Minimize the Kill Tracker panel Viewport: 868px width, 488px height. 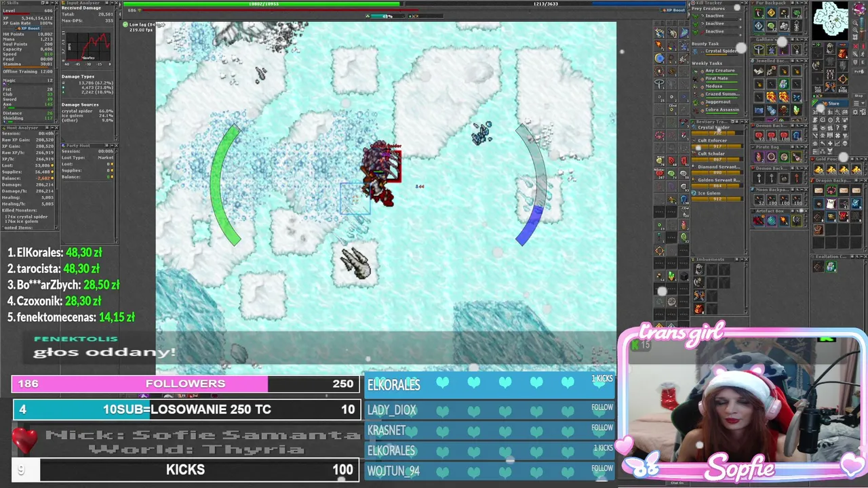pyautogui.click(x=742, y=3)
